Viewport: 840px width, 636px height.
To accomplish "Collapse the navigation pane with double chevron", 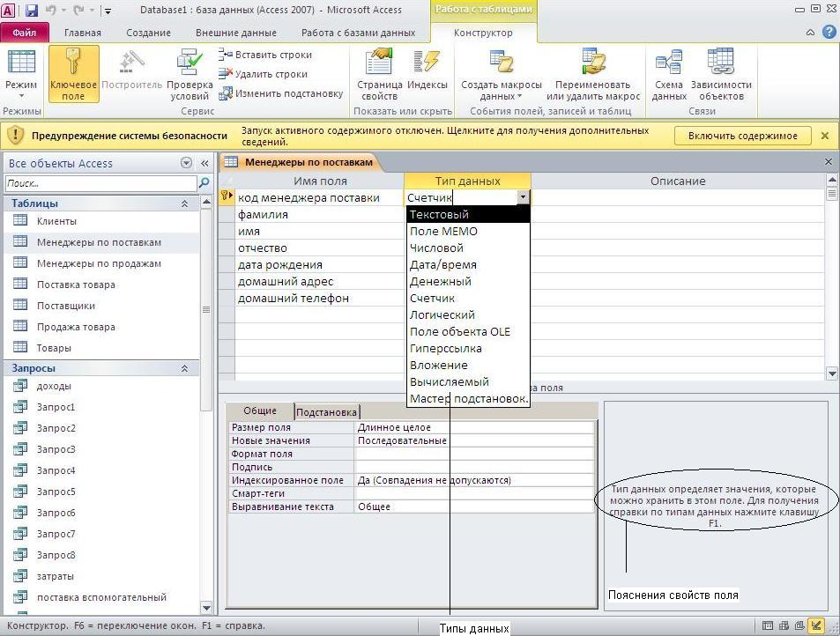I will pyautogui.click(x=204, y=163).
